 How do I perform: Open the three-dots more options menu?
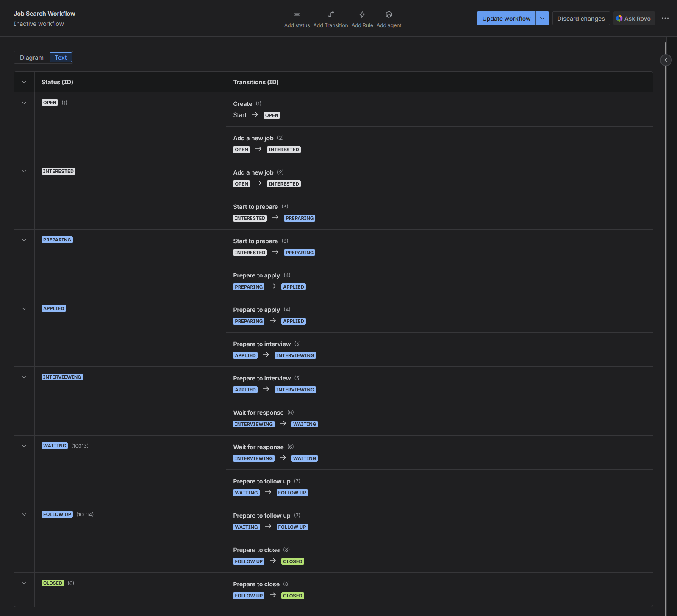pos(665,18)
